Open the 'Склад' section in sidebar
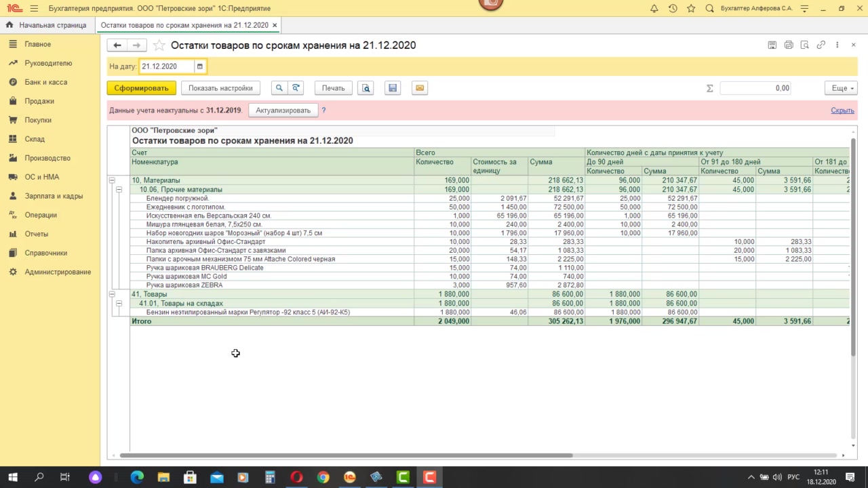Screen dimensions: 868x488 point(35,139)
